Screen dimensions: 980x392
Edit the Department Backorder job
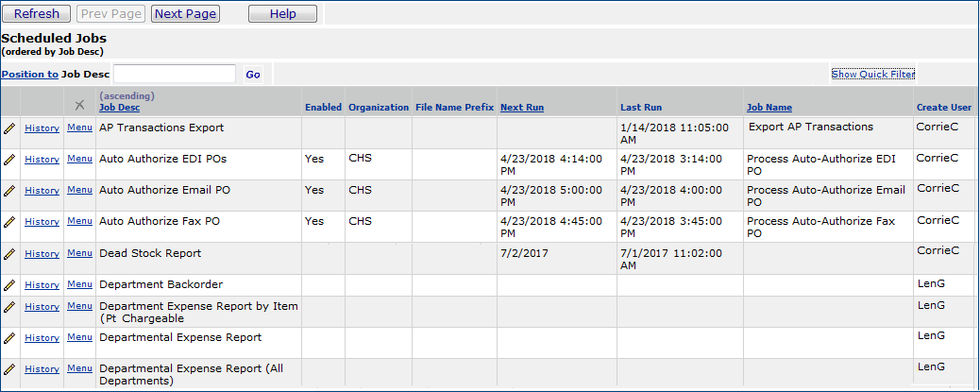(9, 284)
